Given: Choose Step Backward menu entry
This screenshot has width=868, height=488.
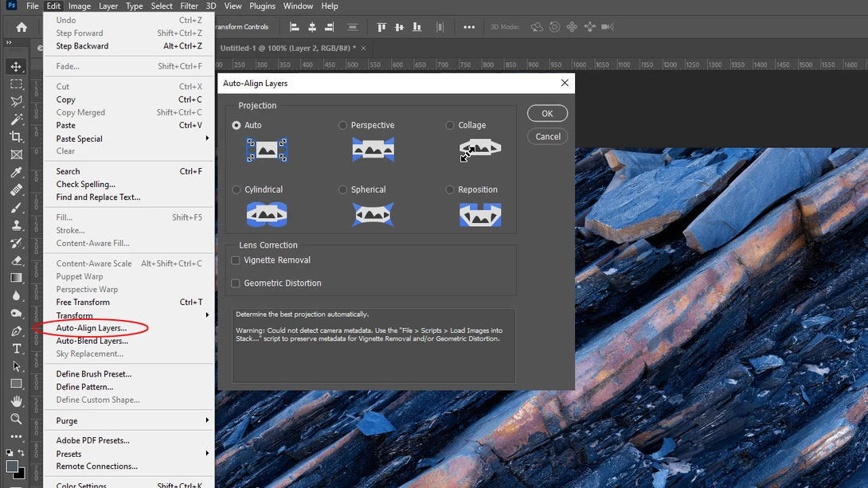Looking at the screenshot, I should tap(129, 46).
